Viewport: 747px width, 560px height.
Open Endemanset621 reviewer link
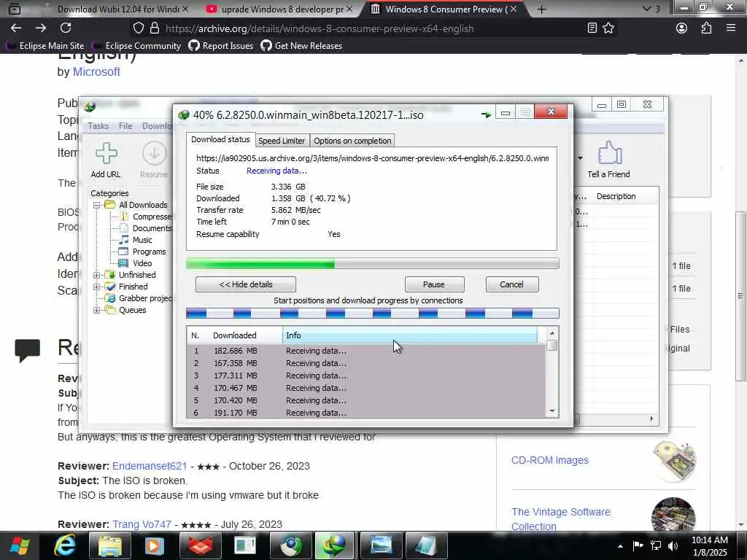coord(150,466)
